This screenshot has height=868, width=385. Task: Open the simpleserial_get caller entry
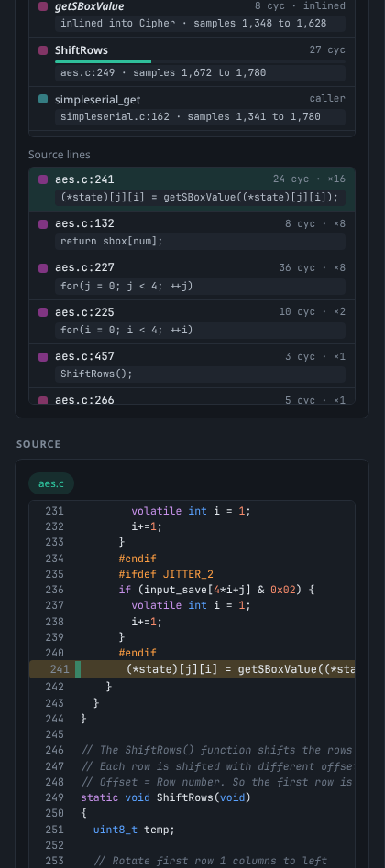(192, 108)
